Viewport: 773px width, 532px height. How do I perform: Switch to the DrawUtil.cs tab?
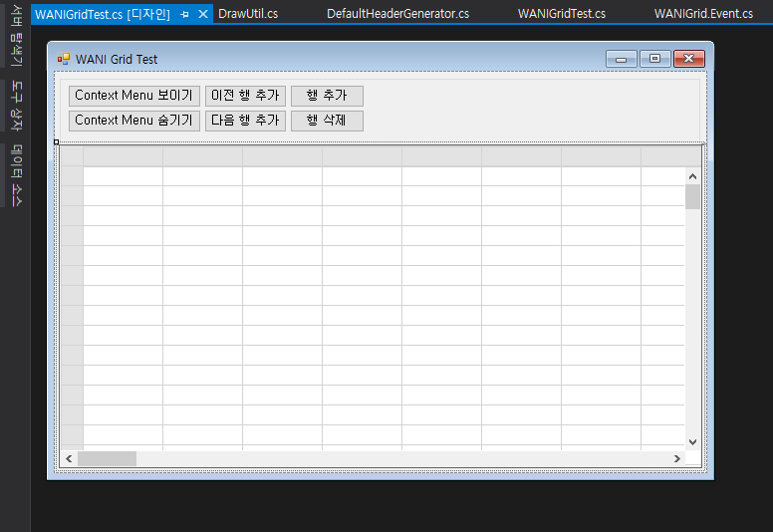[248, 14]
